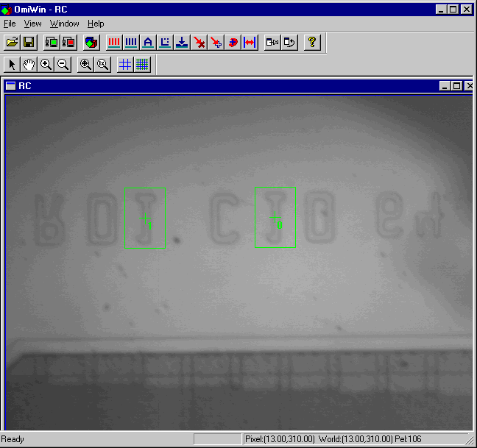Click the blue L with dots tool

(x=165, y=42)
